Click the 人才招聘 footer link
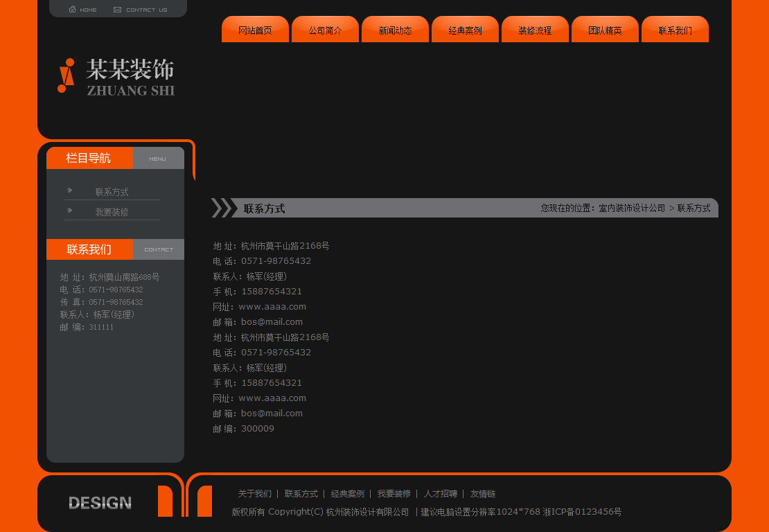 (x=439, y=493)
